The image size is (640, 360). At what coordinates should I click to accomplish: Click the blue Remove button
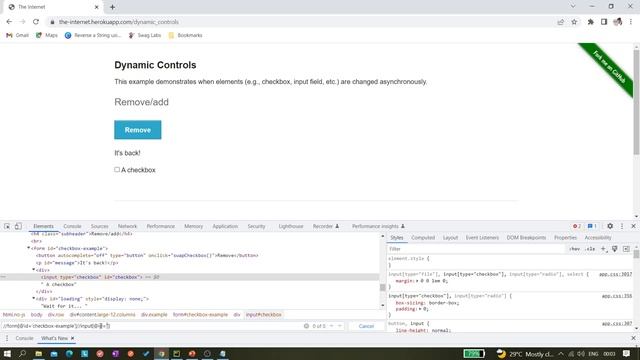(x=138, y=130)
